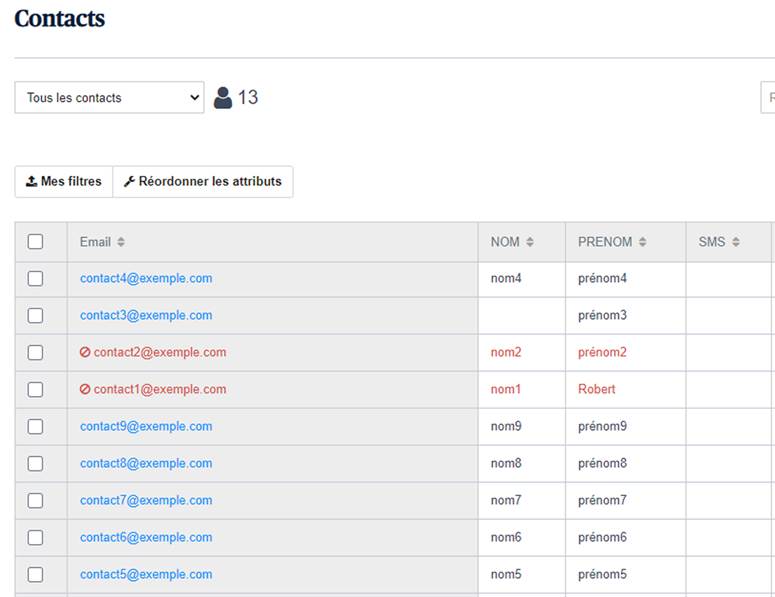Click the upload icon in Mes filtres
This screenshot has height=597, width=775.
pos(31,182)
